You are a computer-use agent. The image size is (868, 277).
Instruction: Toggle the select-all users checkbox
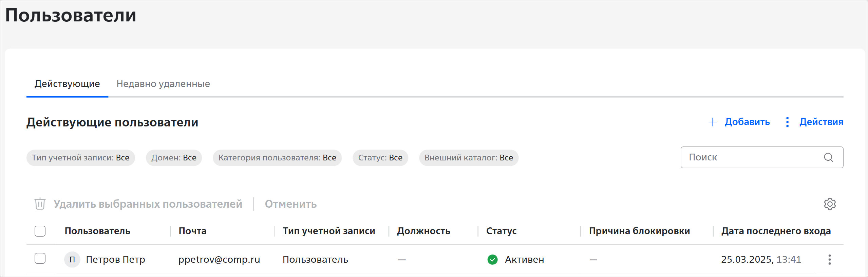40,231
